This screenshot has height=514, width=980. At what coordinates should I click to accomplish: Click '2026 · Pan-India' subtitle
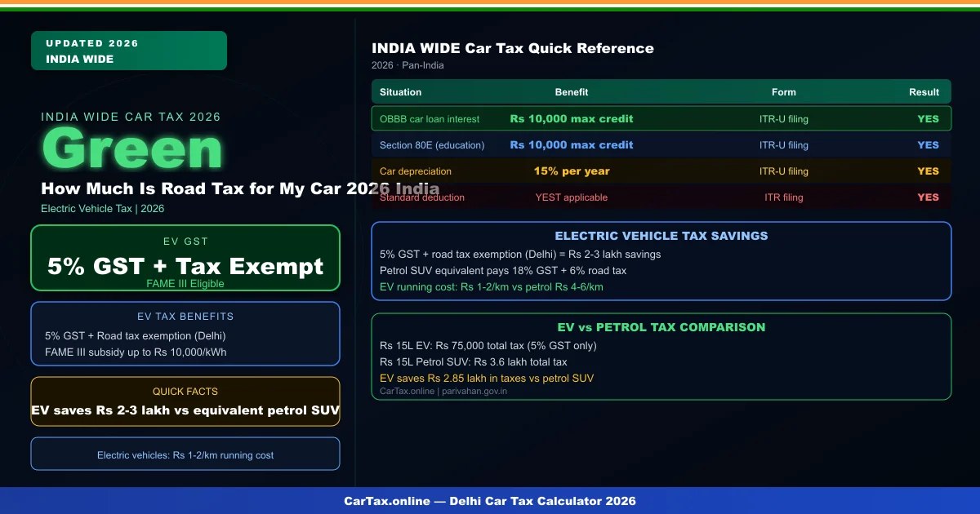click(408, 65)
